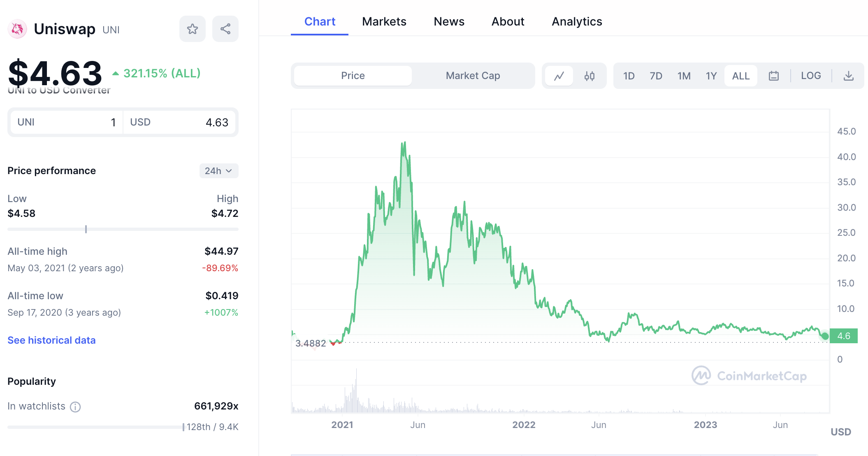Click the +1007% percentage text
This screenshot has height=456, width=868.
click(221, 313)
